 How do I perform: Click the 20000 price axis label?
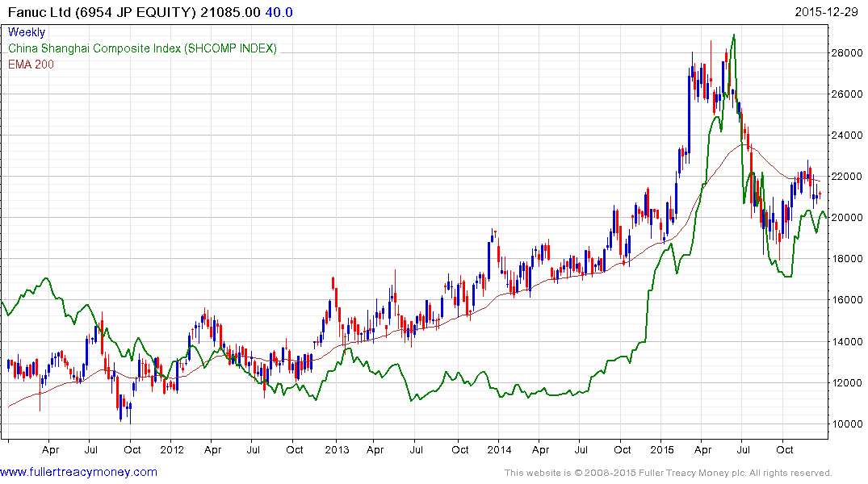pyautogui.click(x=849, y=218)
